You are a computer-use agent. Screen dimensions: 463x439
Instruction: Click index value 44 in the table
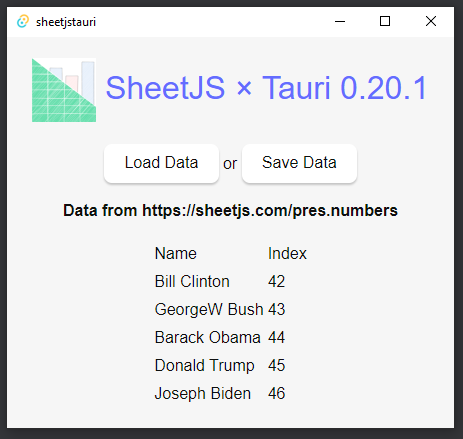(x=276, y=338)
